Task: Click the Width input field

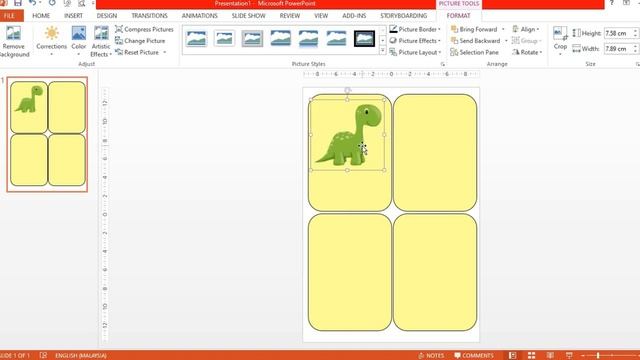Action: pyautogui.click(x=618, y=49)
